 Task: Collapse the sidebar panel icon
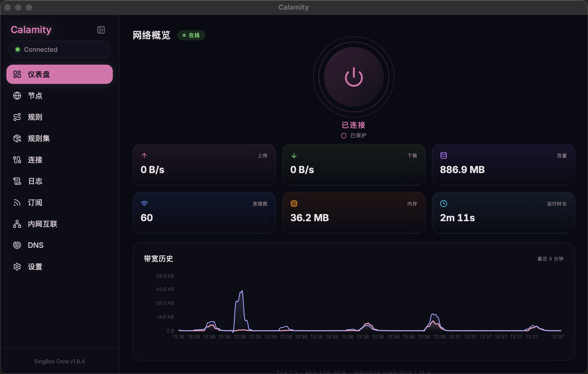pyautogui.click(x=101, y=30)
